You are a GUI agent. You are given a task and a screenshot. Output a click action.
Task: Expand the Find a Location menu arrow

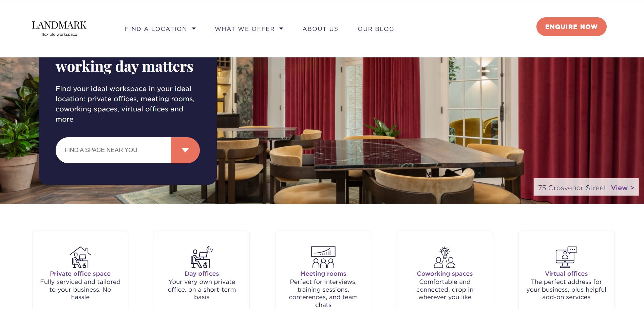pos(194,29)
